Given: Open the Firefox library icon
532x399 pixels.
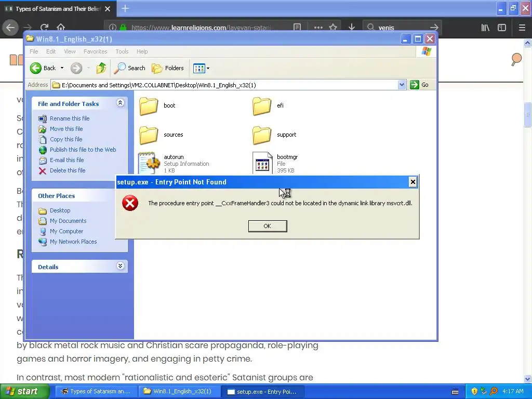Looking at the screenshot, I should click(x=485, y=28).
